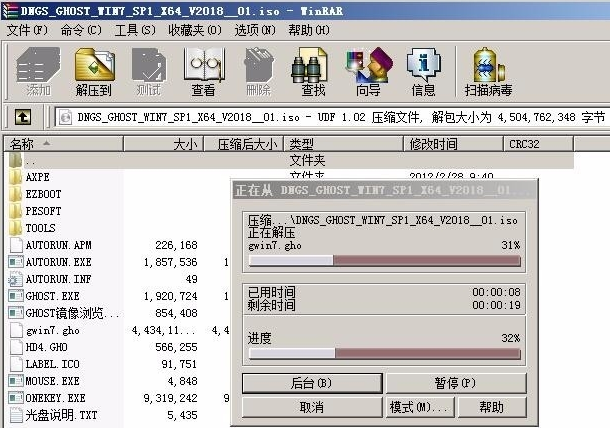Click the elapsed time 00:00:08 value
The width and height of the screenshot is (610, 428).
496,292
